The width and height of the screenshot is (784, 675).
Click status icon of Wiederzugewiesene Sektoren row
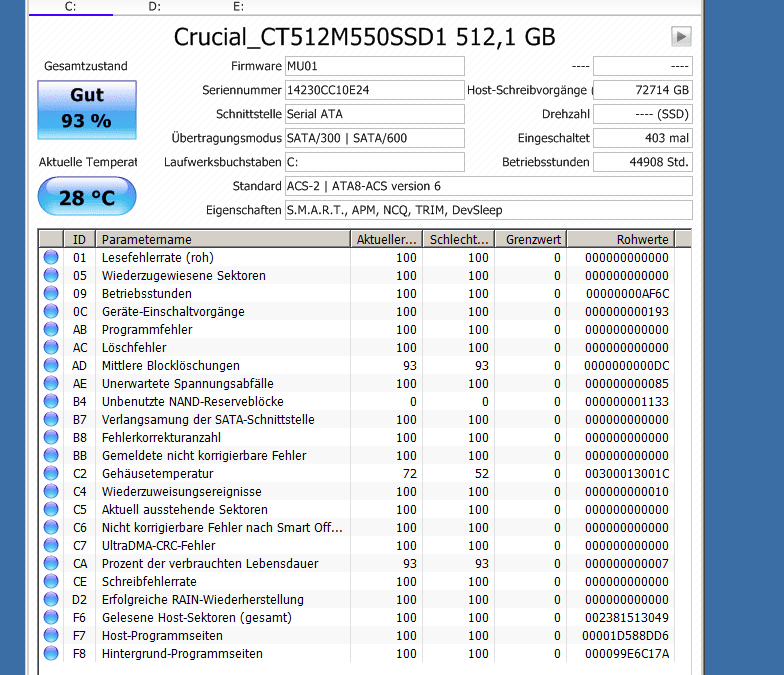(x=51, y=275)
